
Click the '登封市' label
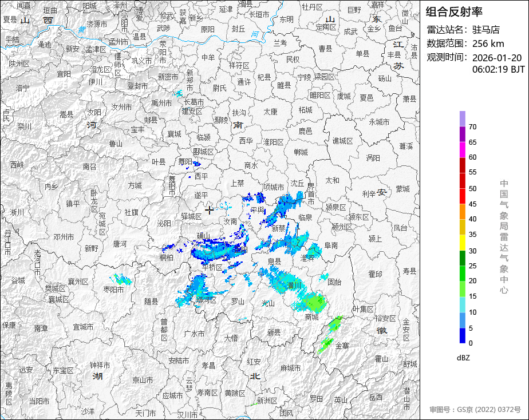pyautogui.click(x=137, y=86)
